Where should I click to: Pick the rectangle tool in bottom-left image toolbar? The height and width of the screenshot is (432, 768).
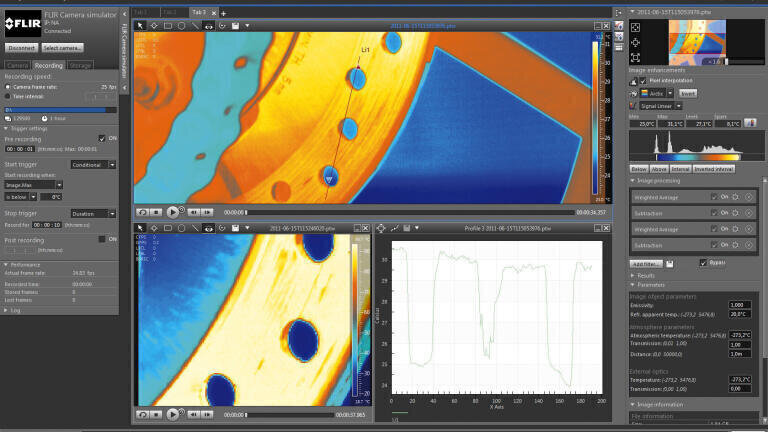pyautogui.click(x=168, y=228)
